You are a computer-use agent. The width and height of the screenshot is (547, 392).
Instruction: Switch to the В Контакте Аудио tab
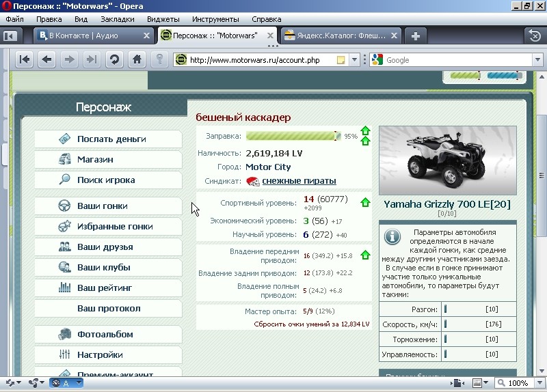(94, 36)
